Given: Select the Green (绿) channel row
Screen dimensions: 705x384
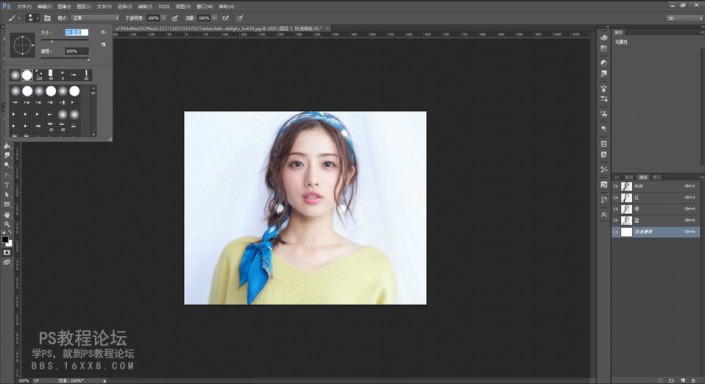Looking at the screenshot, I should point(656,209).
